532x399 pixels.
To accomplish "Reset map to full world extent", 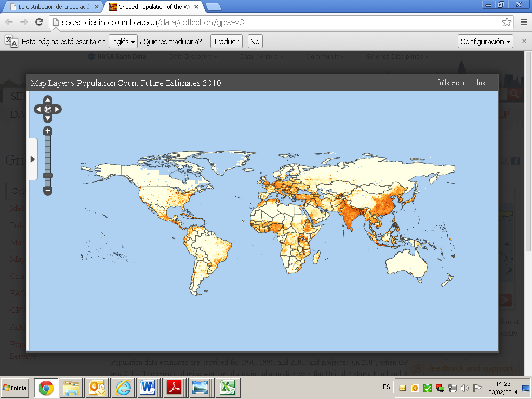I will 48,109.
